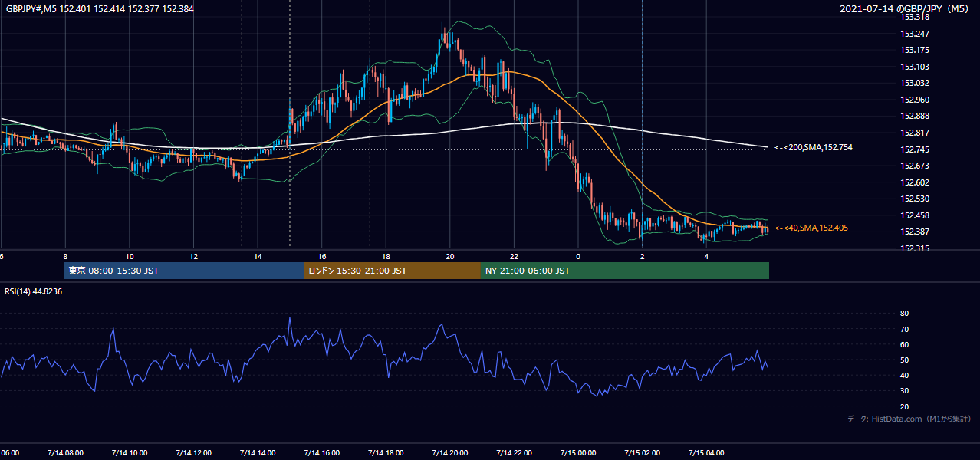Click the 7/15 04:00 time axis label
980x460 pixels.
tap(706, 452)
